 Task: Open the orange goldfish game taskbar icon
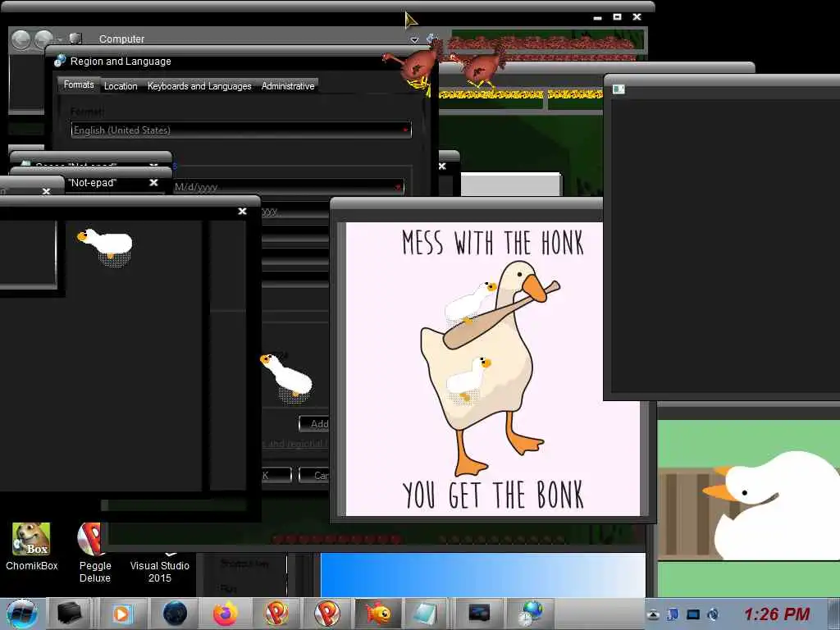point(378,614)
